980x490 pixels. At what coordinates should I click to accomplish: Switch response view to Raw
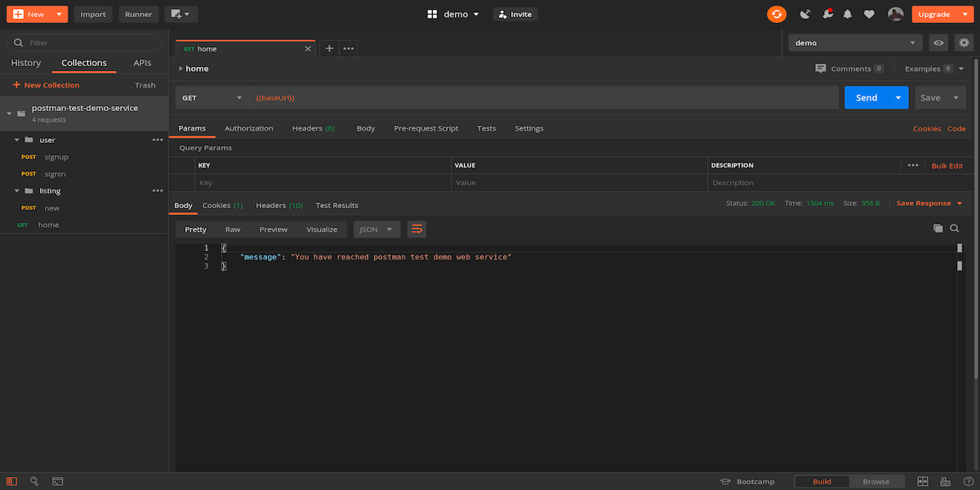click(x=233, y=229)
